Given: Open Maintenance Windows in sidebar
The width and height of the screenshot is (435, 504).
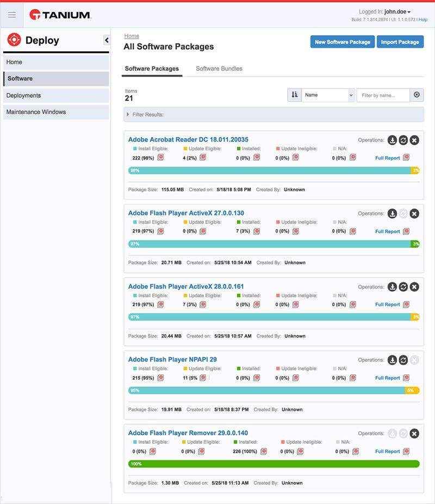Looking at the screenshot, I should coord(56,112).
